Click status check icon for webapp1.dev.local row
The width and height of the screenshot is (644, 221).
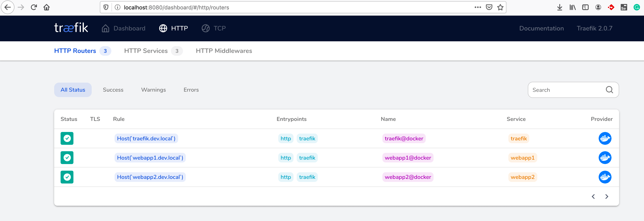[x=67, y=157]
